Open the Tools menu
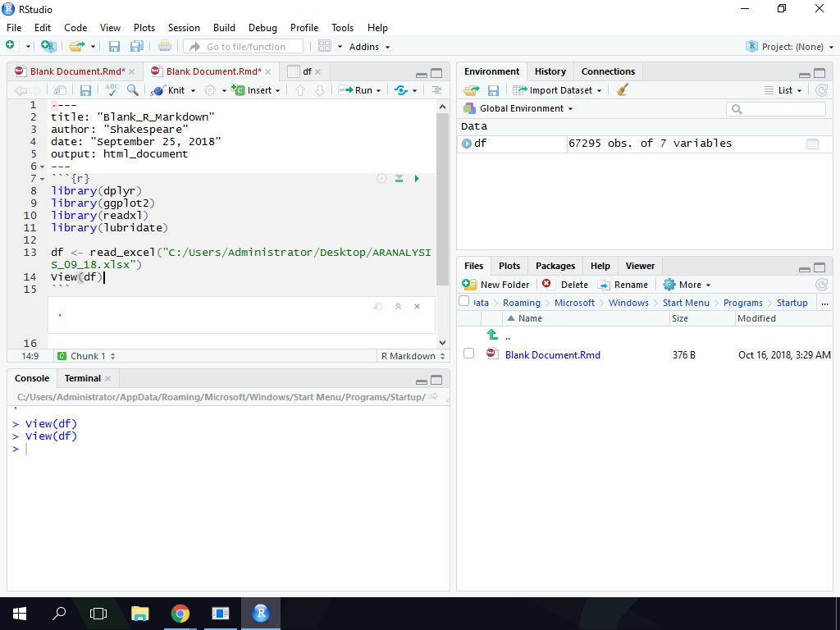 342,28
